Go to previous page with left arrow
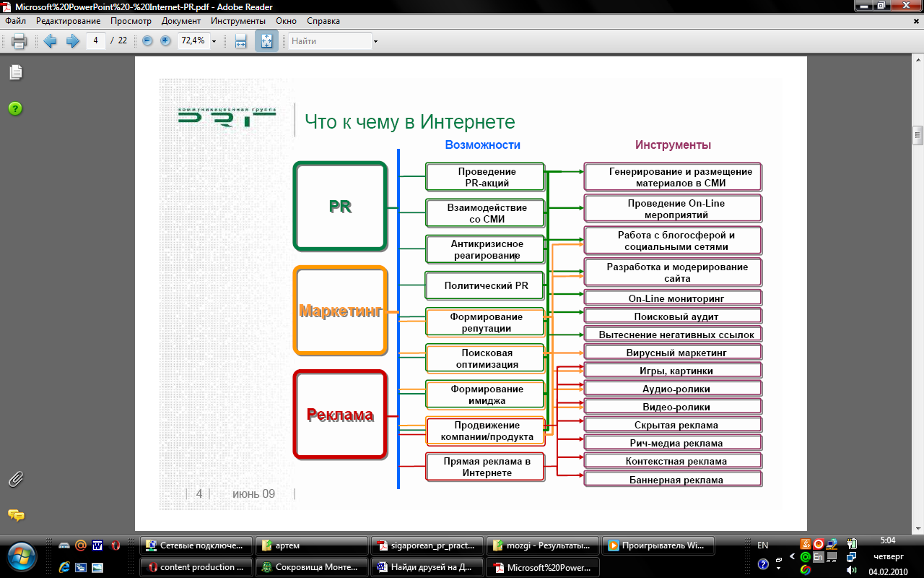 [x=50, y=41]
